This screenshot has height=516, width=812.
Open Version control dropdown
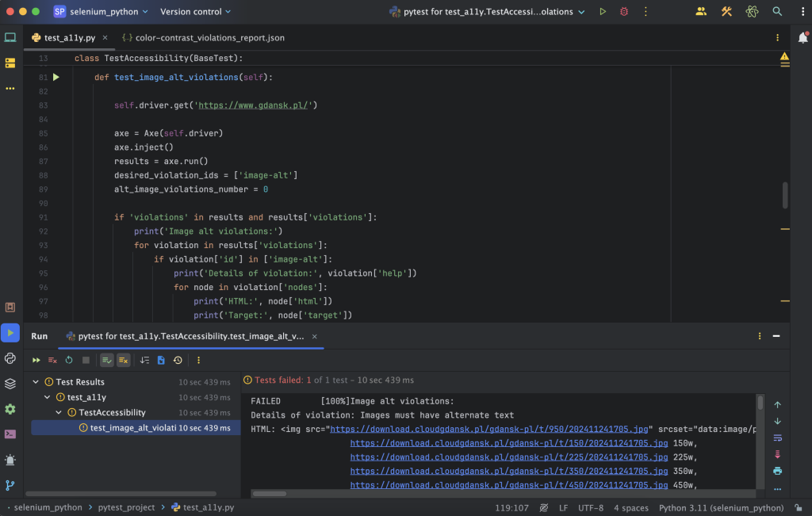click(x=195, y=11)
